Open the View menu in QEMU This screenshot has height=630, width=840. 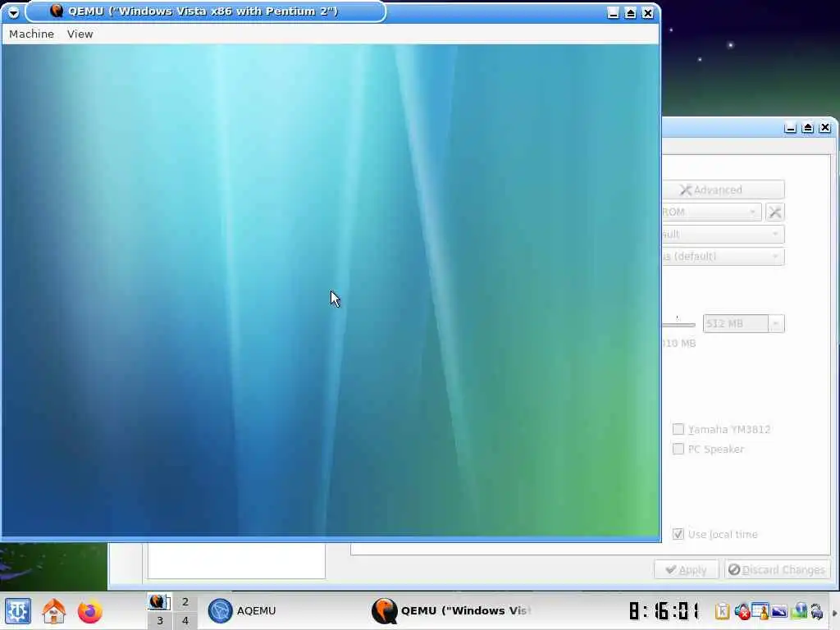coord(80,34)
